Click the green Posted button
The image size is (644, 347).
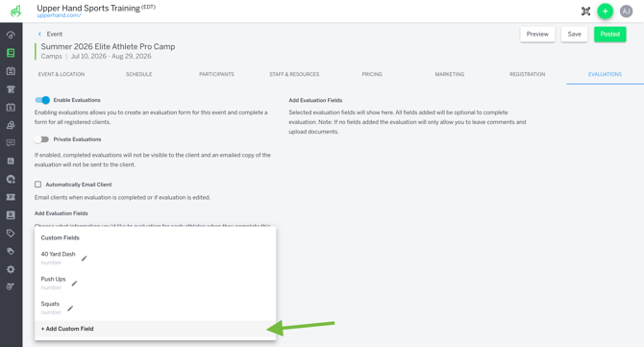[610, 34]
